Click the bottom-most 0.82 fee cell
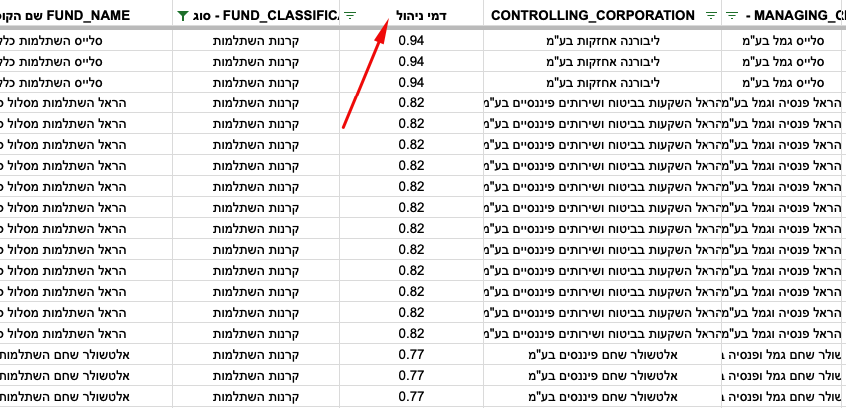The height and width of the screenshot is (408, 846). 412,334
